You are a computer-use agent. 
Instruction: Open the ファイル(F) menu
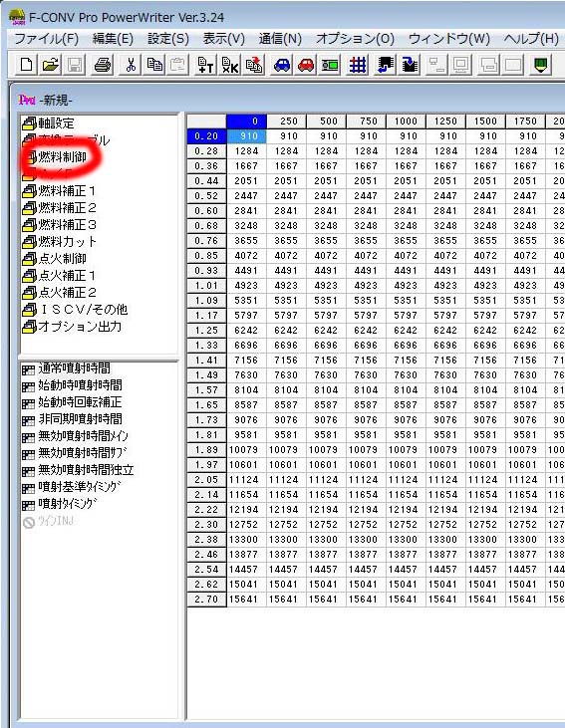tap(47, 39)
